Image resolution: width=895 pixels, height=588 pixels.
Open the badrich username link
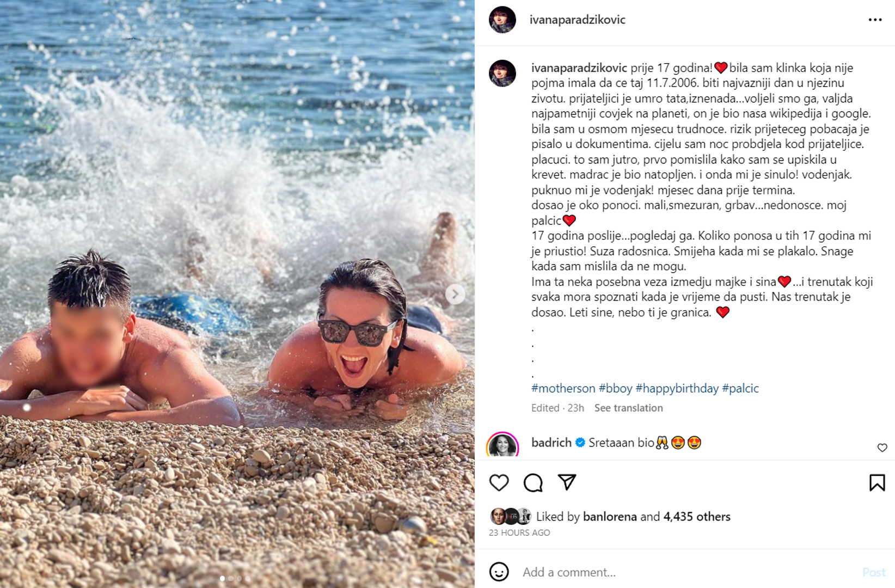coord(551,443)
